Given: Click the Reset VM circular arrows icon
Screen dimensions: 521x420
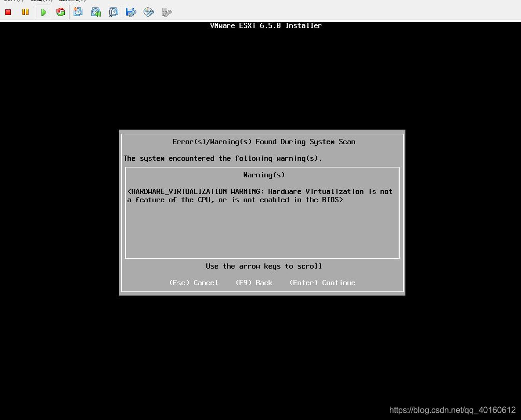Looking at the screenshot, I should (61, 12).
